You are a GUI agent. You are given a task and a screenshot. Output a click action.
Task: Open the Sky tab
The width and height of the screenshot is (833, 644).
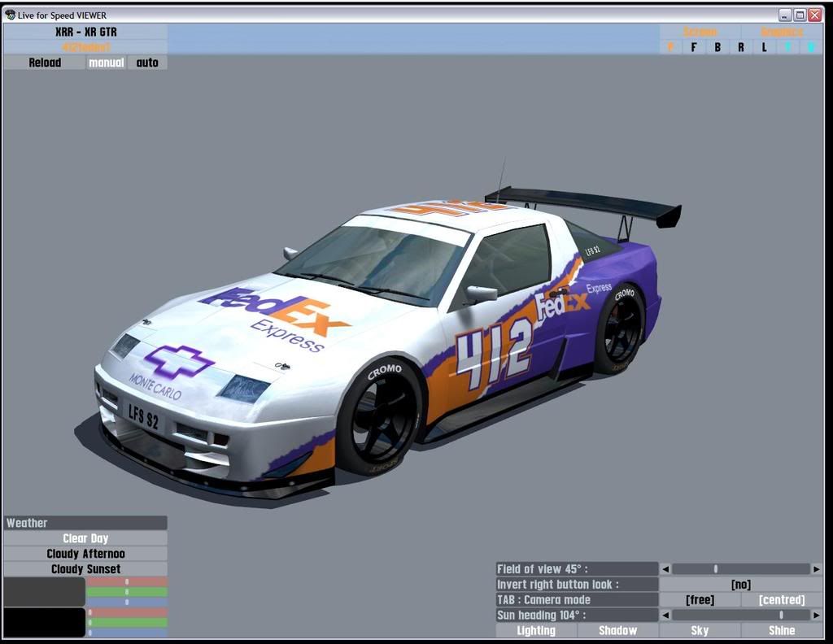700,631
